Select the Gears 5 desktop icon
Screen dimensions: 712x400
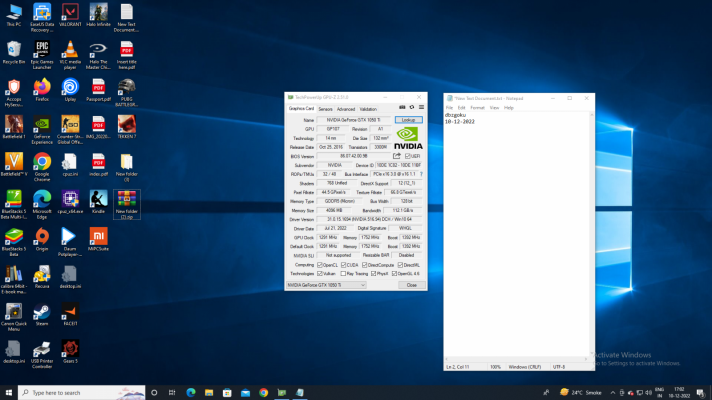pyautogui.click(x=70, y=352)
